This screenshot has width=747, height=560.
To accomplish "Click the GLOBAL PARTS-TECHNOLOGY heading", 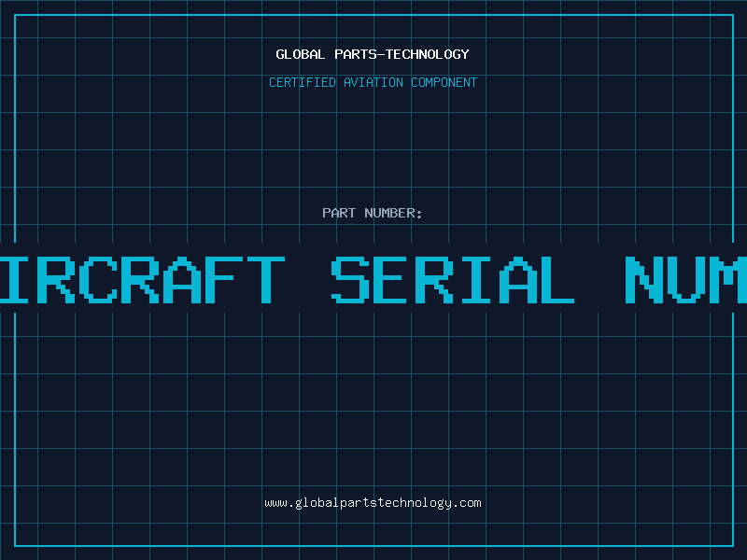I will [373, 54].
